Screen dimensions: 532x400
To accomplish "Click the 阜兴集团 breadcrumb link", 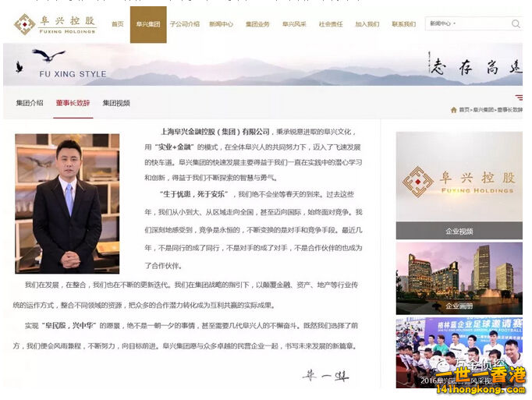I will click(484, 110).
